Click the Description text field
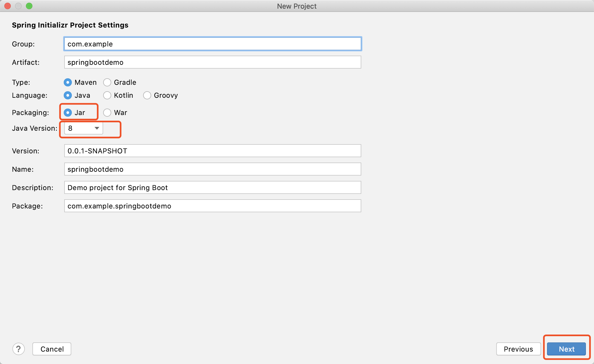 (x=212, y=188)
